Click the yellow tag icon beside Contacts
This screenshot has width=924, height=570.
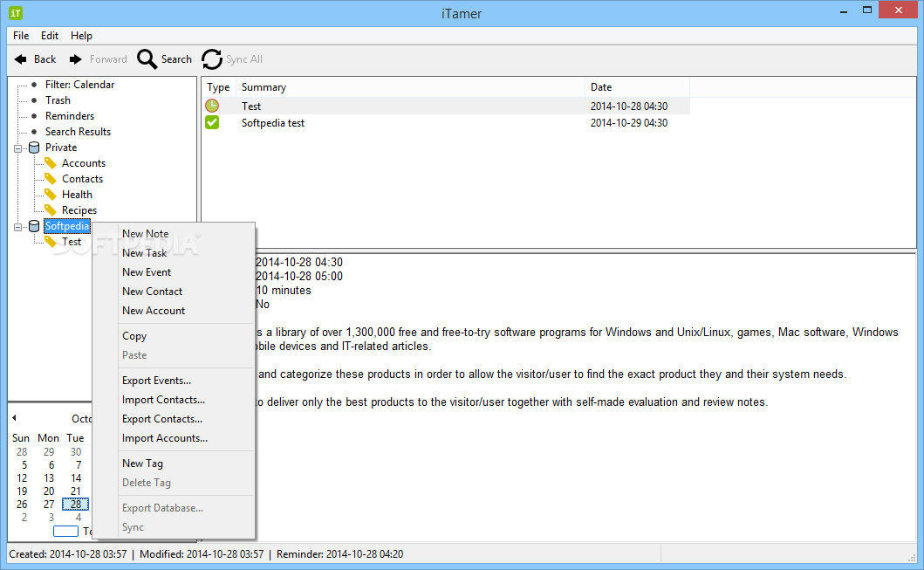click(51, 179)
